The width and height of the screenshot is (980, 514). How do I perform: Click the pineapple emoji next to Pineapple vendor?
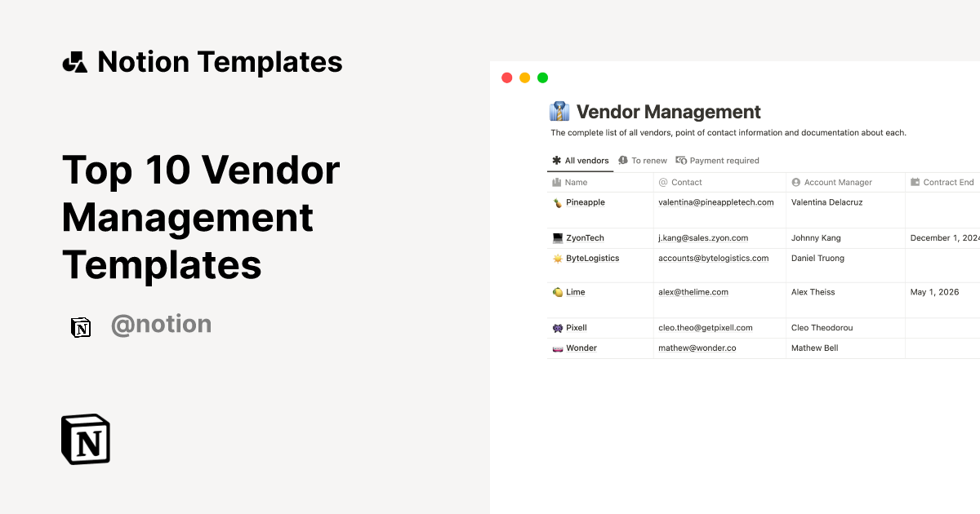point(557,202)
